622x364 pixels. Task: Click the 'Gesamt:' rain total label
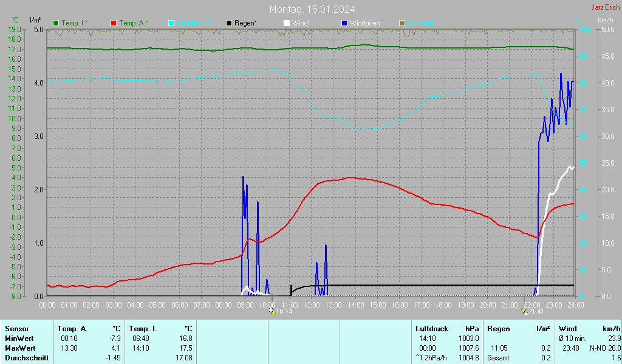click(499, 358)
